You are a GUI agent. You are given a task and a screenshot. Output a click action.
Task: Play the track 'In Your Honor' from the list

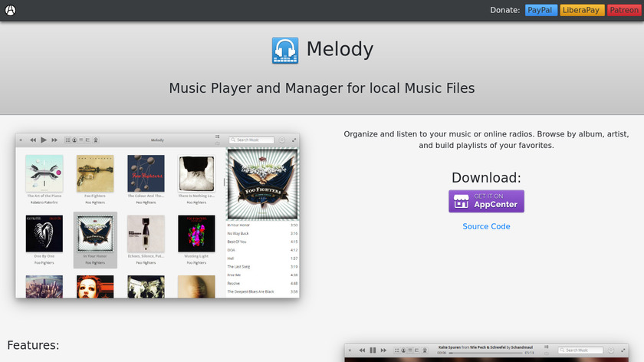(x=262, y=225)
